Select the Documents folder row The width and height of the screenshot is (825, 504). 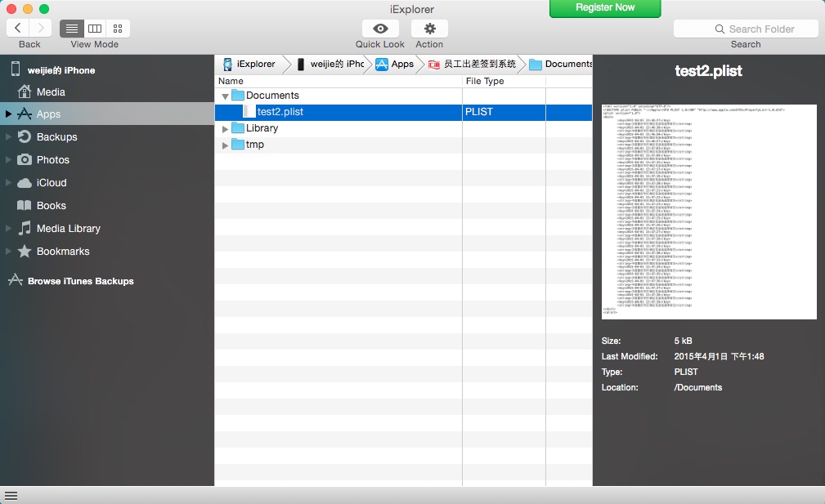[403, 96]
